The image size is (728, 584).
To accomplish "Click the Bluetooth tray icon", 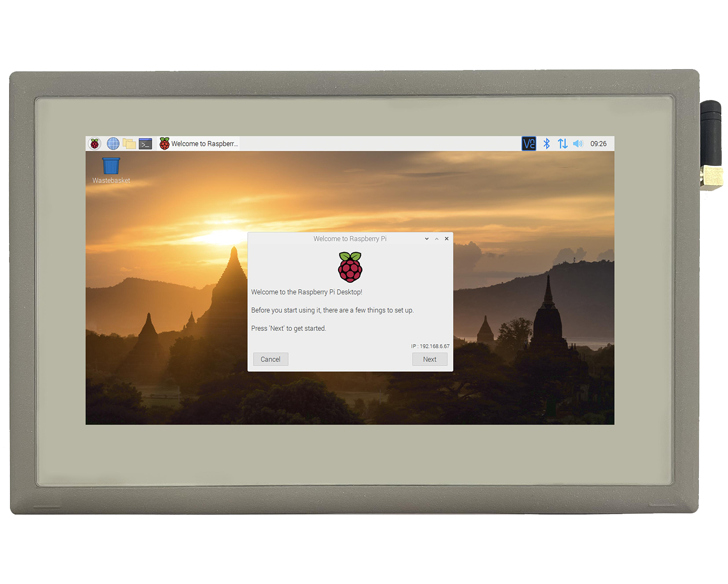I will [546, 144].
